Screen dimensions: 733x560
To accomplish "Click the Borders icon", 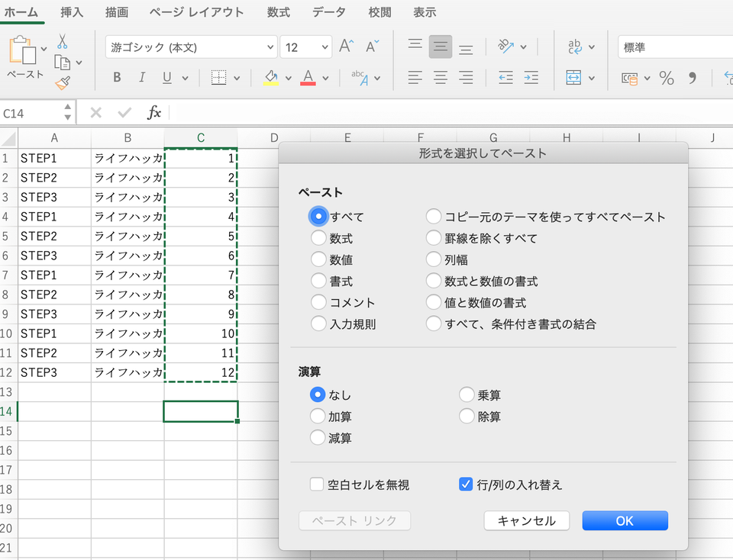I will click(218, 78).
